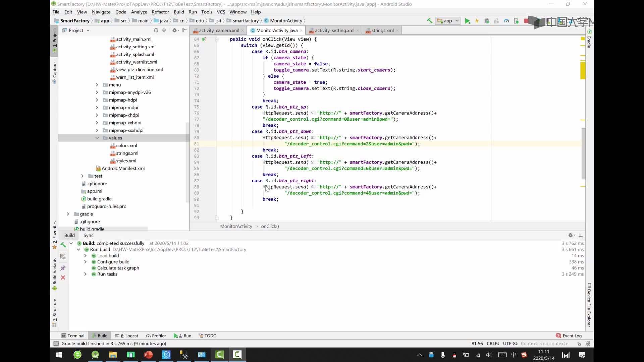Toggle the 1: Project tool window
Image resolution: width=644 pixels, height=362 pixels.
[54, 41]
